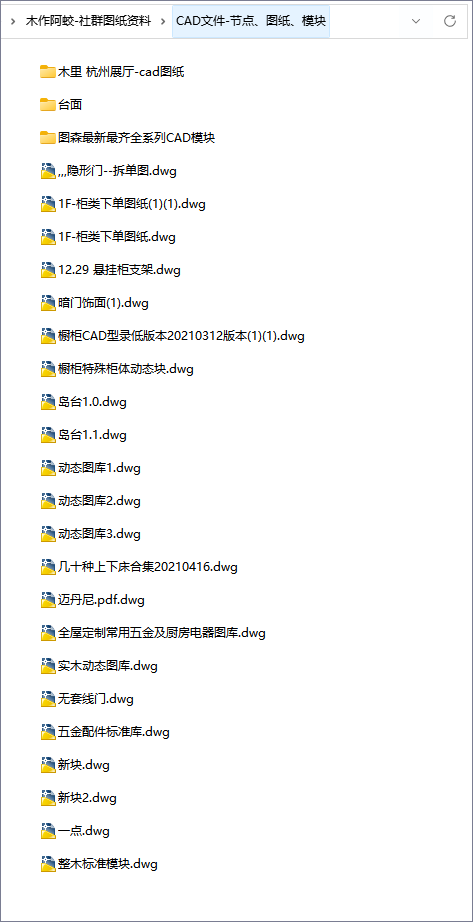Click the 动态图库2.dwg file icon
The image size is (473, 922).
pos(48,501)
